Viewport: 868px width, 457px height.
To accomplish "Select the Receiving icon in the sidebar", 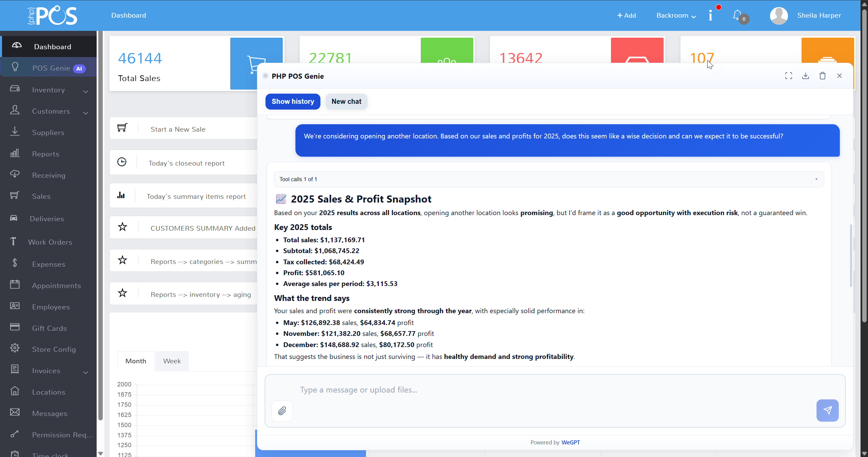I will tap(15, 175).
